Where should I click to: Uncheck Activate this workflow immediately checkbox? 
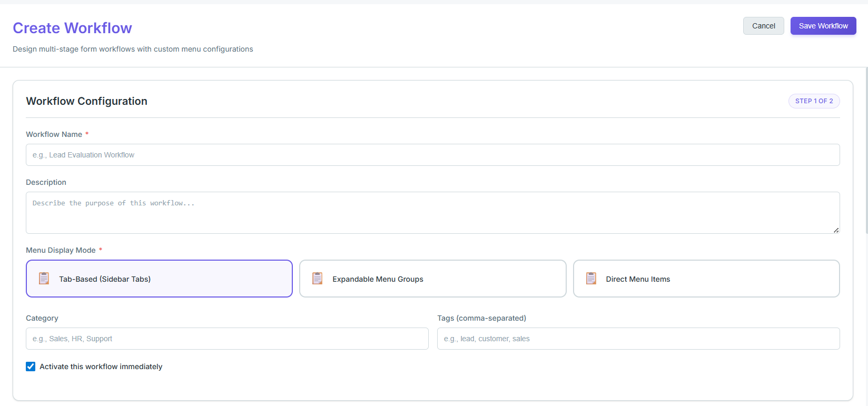31,367
